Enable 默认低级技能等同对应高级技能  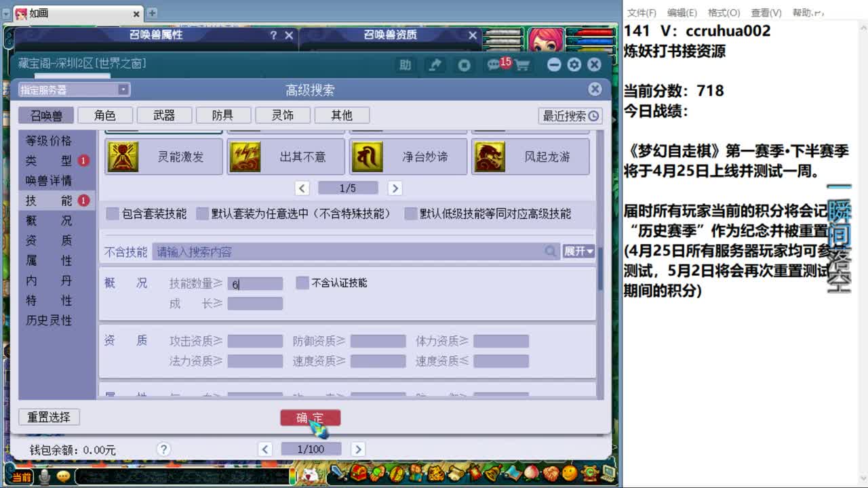pos(410,212)
